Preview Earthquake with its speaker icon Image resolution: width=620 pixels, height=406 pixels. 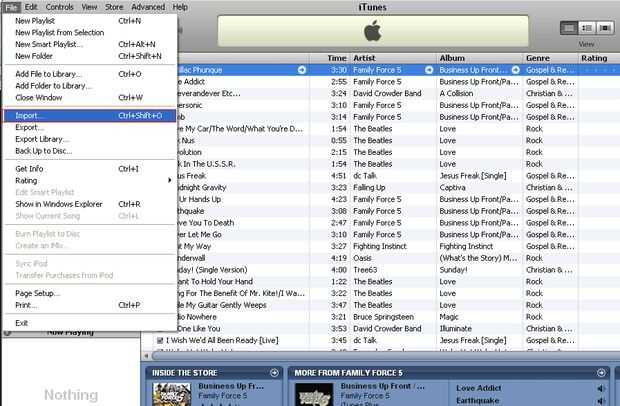(601, 401)
